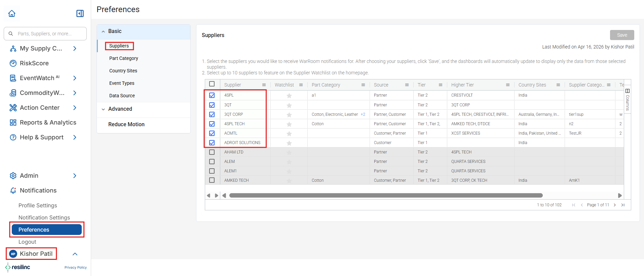The width and height of the screenshot is (644, 276).
Task: Expand the Action Center submenu chevron
Action: (75, 108)
